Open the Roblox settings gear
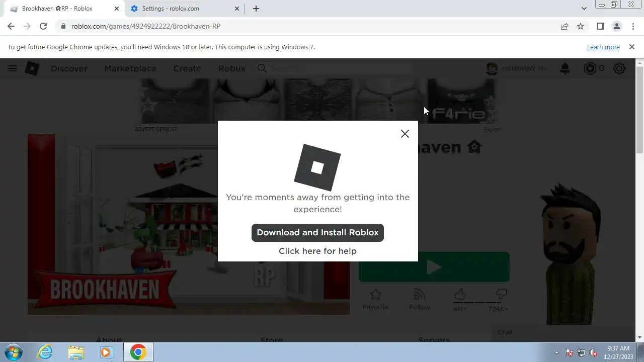The width and height of the screenshot is (644, 362). pyautogui.click(x=619, y=68)
